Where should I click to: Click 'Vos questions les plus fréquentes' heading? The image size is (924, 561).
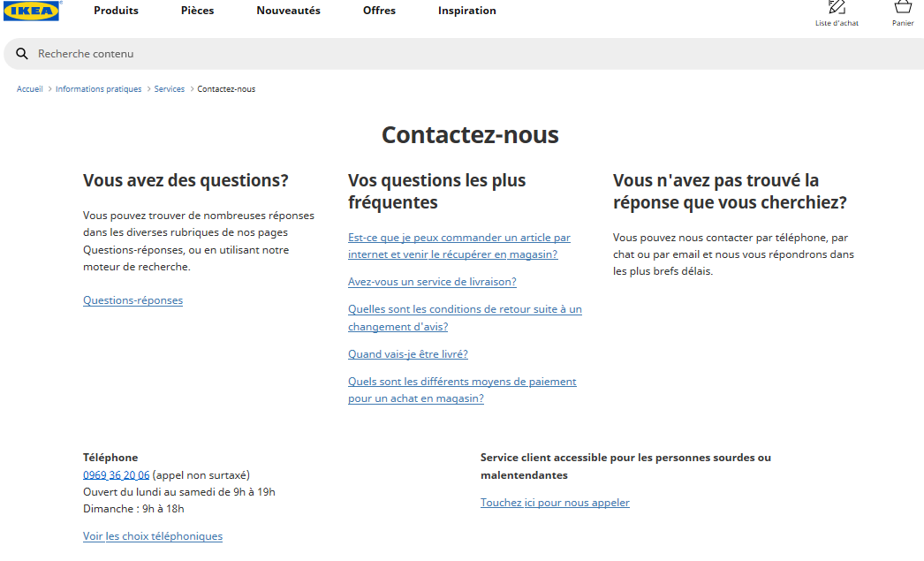coord(436,191)
